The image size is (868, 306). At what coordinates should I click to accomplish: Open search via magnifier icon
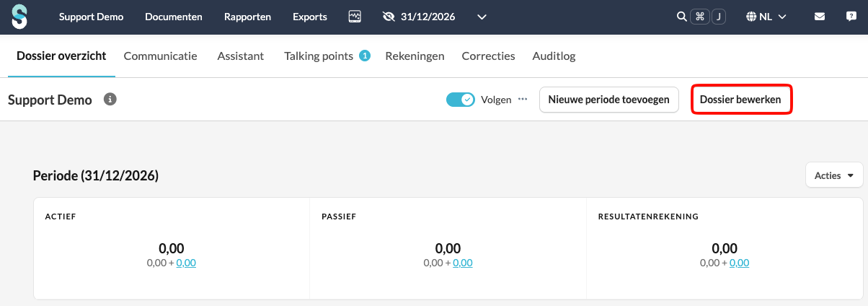[681, 17]
